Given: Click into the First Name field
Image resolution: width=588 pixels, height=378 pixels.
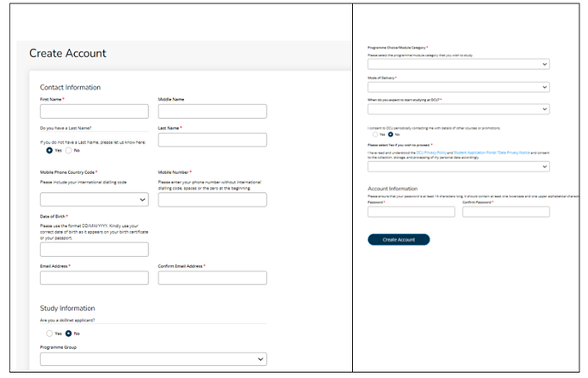Looking at the screenshot, I should pos(94,111).
